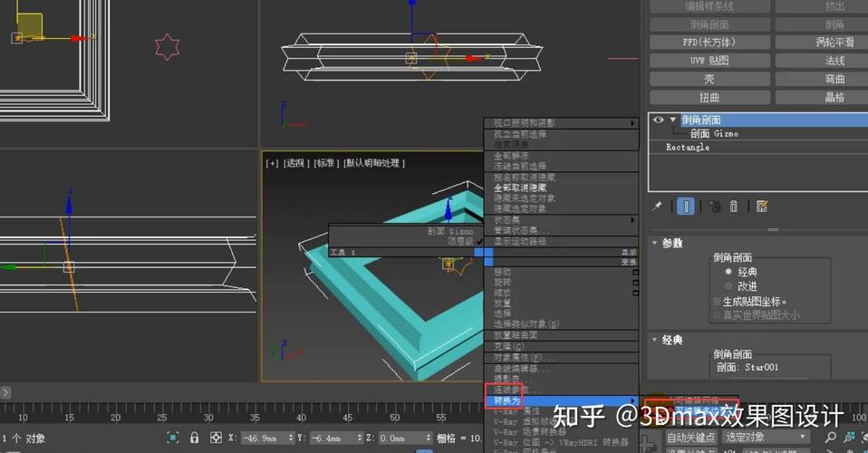Image resolution: width=868 pixels, height=453 pixels.
Task: Click the 法线 modifier button
Action: (822, 61)
